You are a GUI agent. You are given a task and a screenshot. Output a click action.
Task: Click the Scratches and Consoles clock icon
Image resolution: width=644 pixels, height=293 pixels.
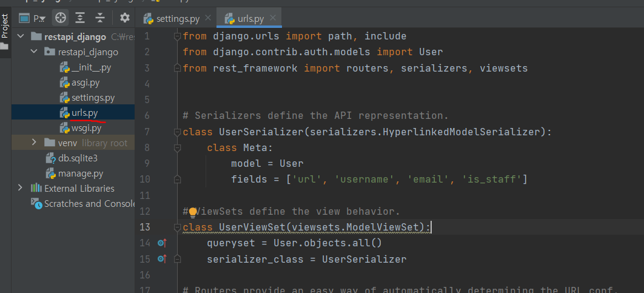(x=36, y=203)
